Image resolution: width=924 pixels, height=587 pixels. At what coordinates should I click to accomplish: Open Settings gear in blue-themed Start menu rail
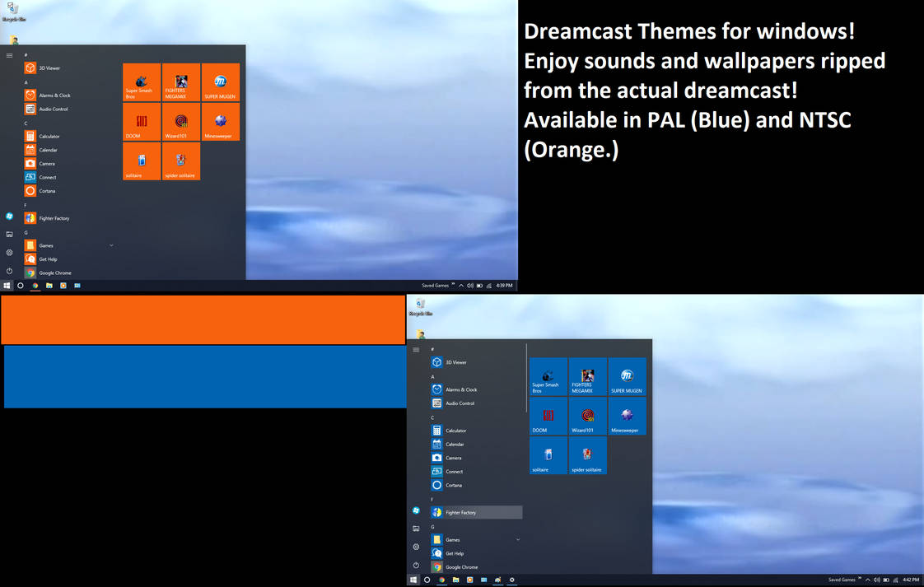pos(416,547)
